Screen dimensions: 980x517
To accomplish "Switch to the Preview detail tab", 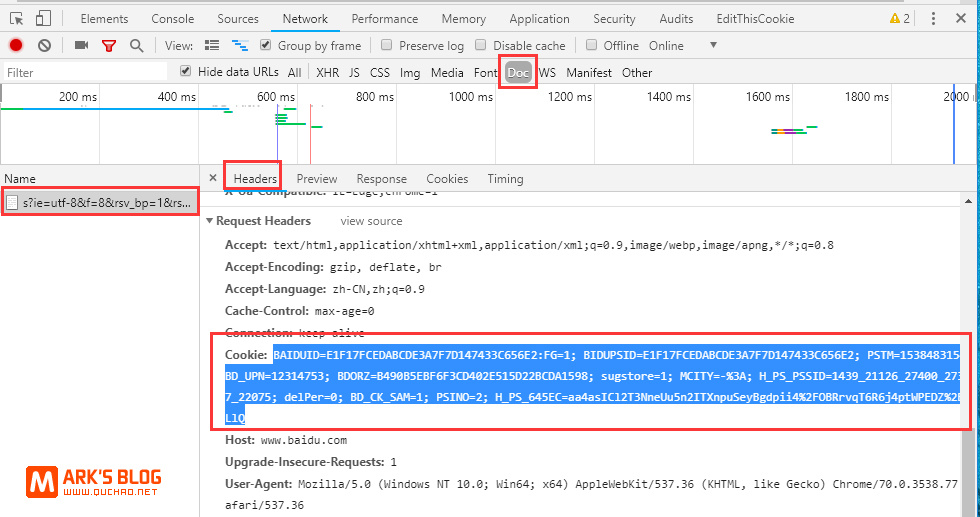I will [x=317, y=179].
